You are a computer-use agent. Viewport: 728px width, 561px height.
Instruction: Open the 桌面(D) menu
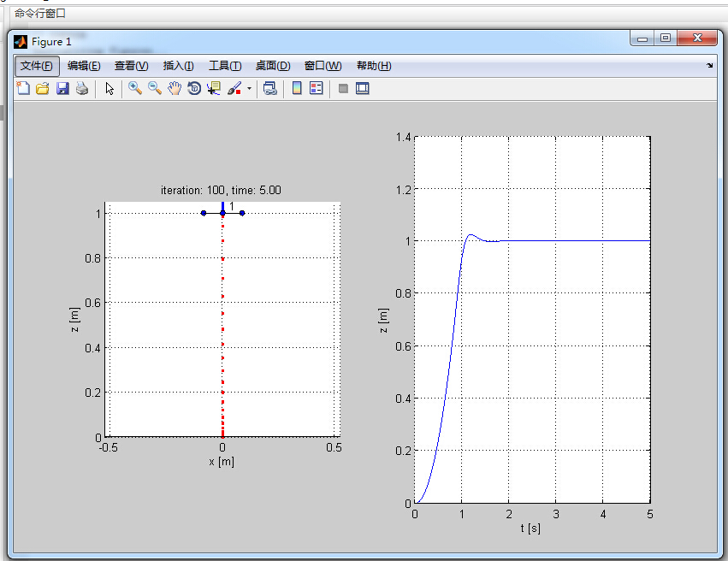tap(273, 66)
